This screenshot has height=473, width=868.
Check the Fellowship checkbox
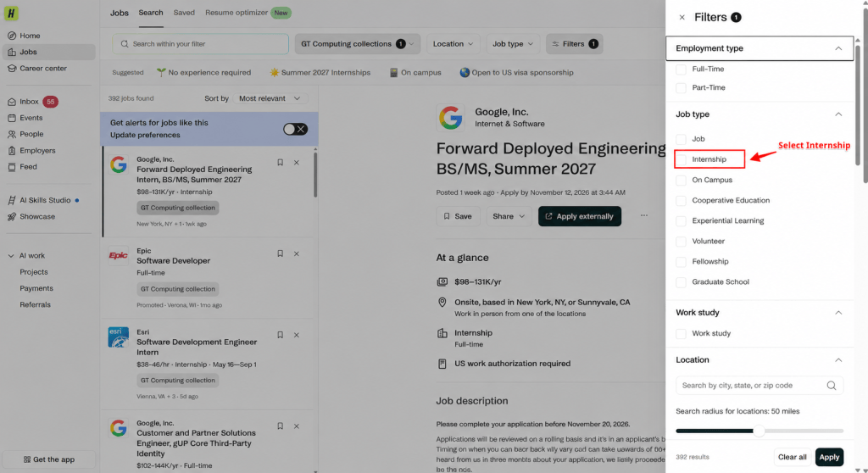coord(681,261)
